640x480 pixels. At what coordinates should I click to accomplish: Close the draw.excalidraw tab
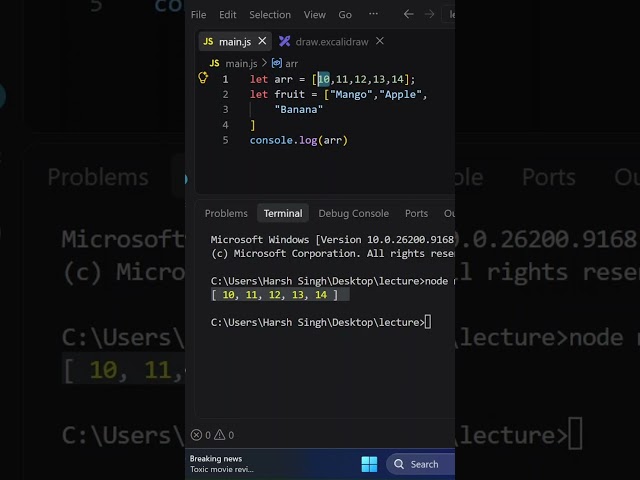[380, 41]
